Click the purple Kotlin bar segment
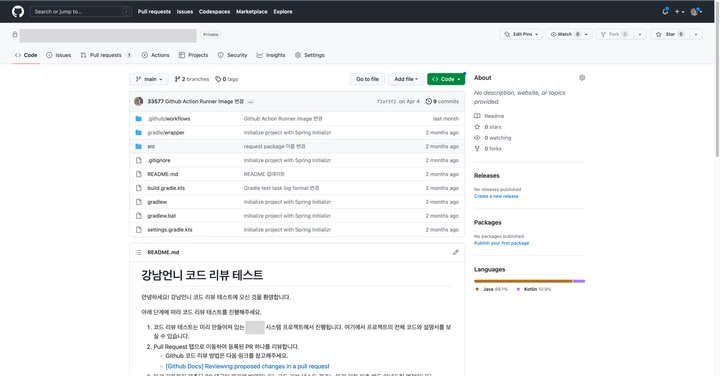This screenshot has width=720, height=376. [579, 281]
